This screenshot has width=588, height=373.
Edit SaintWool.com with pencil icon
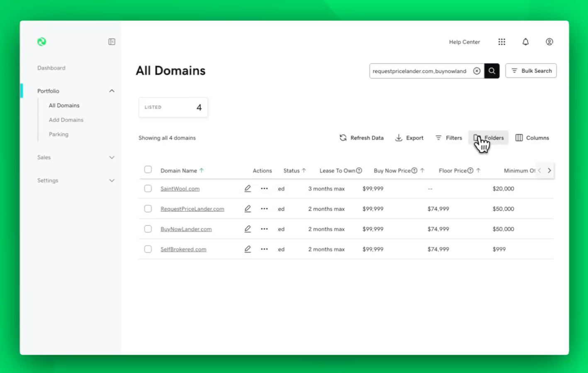(248, 189)
